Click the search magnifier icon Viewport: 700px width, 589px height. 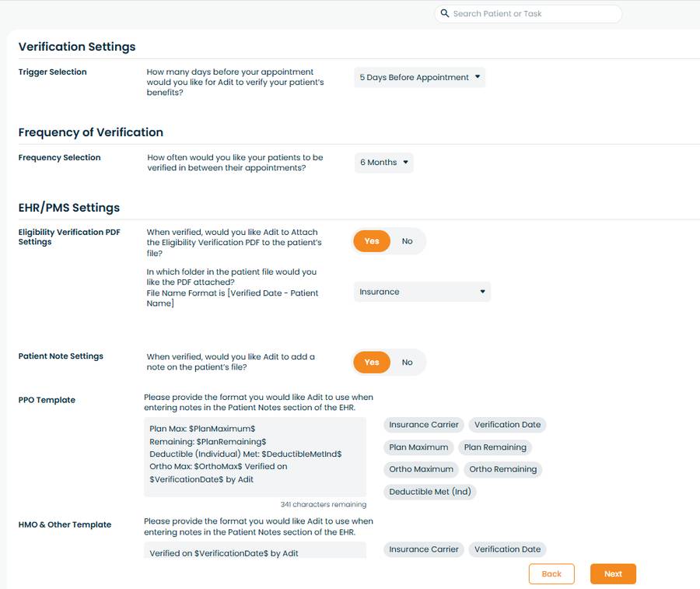tap(445, 13)
